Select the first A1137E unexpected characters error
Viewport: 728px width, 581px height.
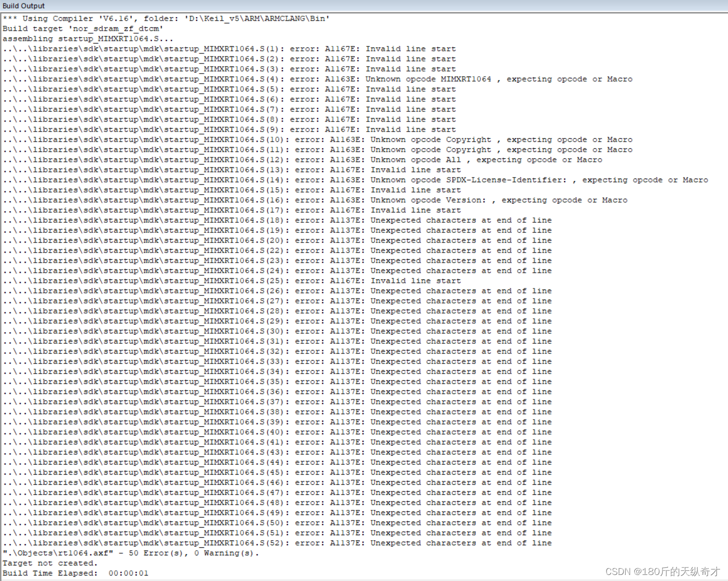277,220
